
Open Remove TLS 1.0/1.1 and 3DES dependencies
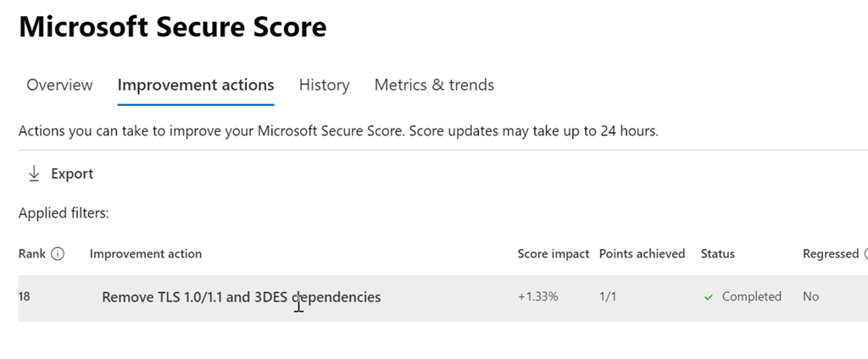(241, 297)
